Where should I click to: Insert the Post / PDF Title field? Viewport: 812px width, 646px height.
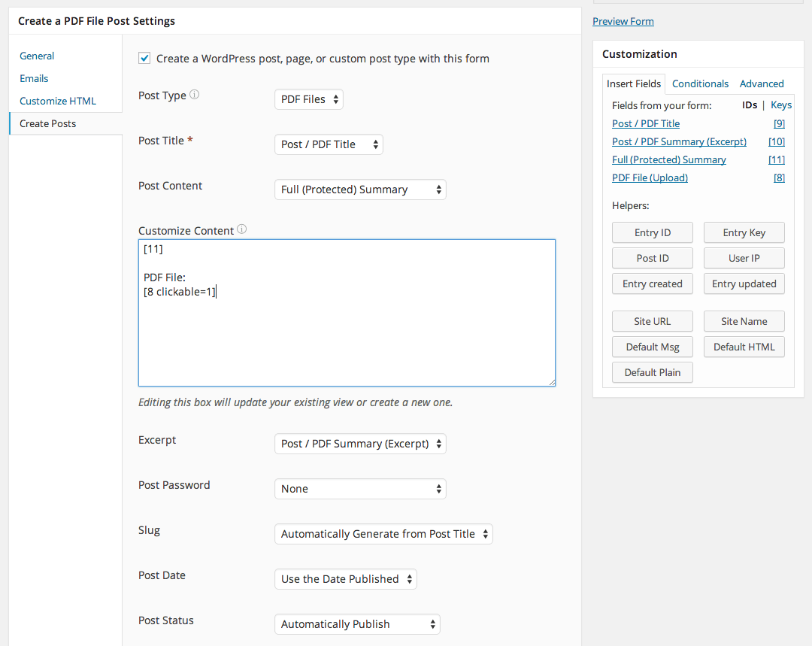click(x=645, y=123)
